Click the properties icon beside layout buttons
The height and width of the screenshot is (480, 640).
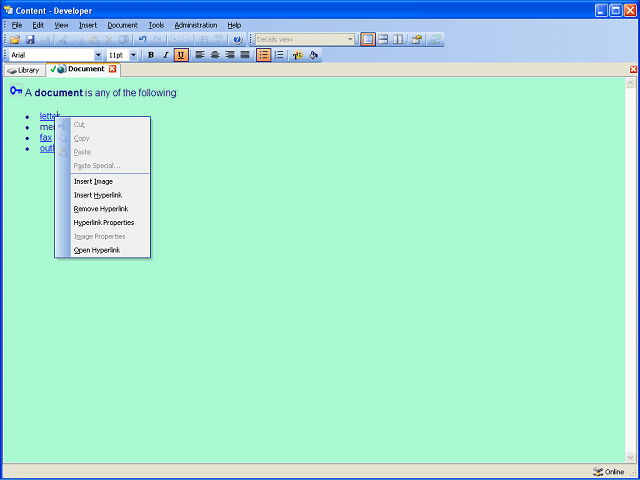pos(416,40)
